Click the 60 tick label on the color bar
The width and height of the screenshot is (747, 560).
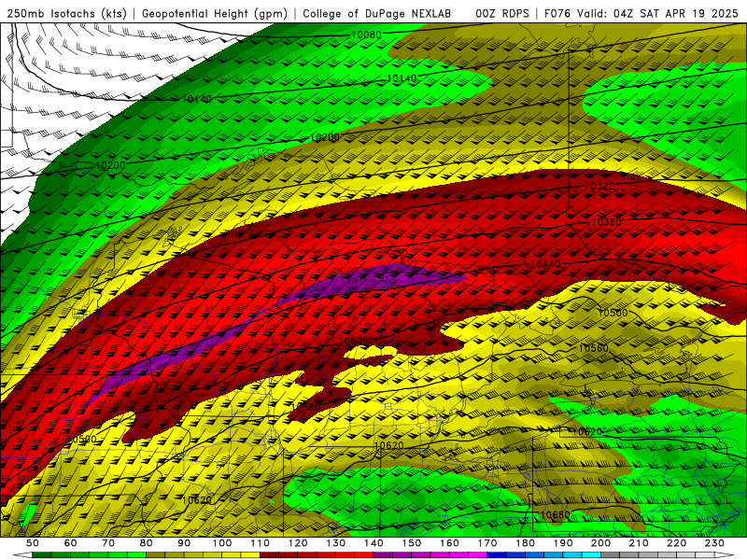tap(71, 543)
